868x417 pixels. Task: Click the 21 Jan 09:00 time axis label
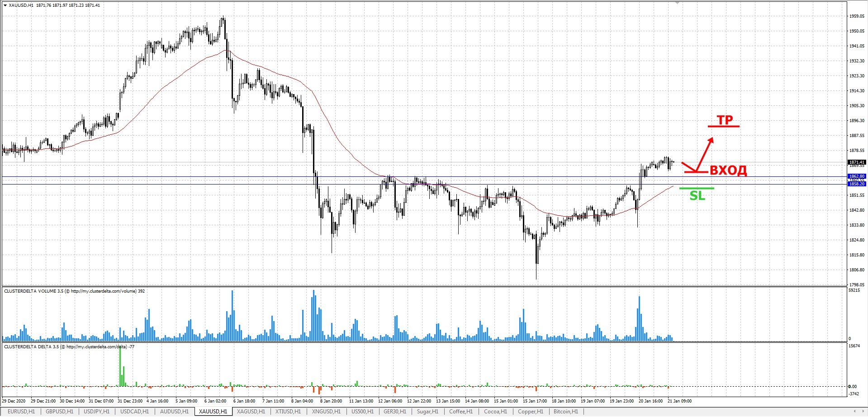pos(679,401)
